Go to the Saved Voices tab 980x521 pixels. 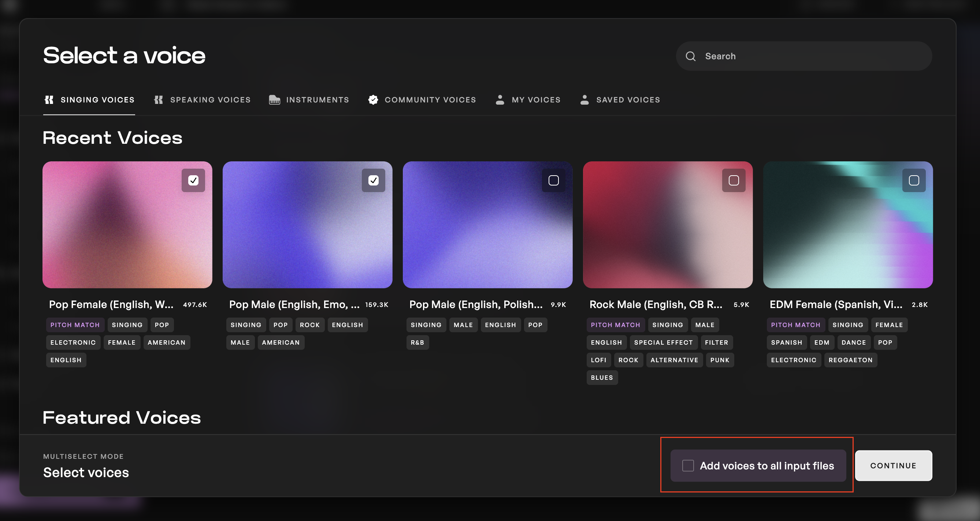point(620,100)
